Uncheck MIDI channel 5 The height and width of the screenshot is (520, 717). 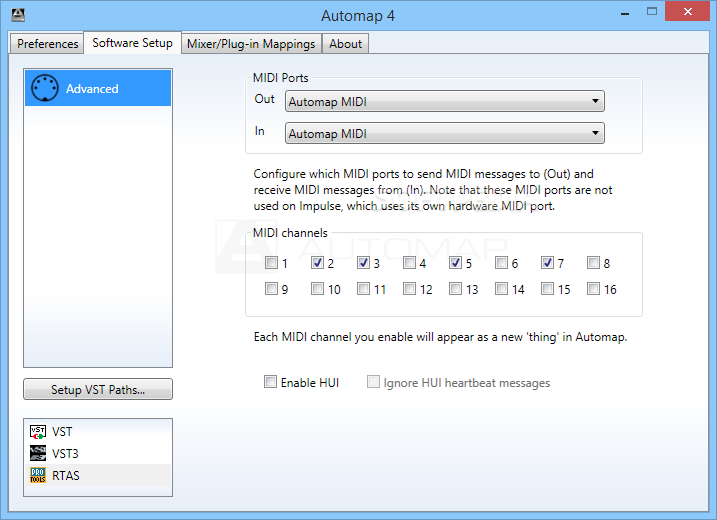(x=455, y=263)
